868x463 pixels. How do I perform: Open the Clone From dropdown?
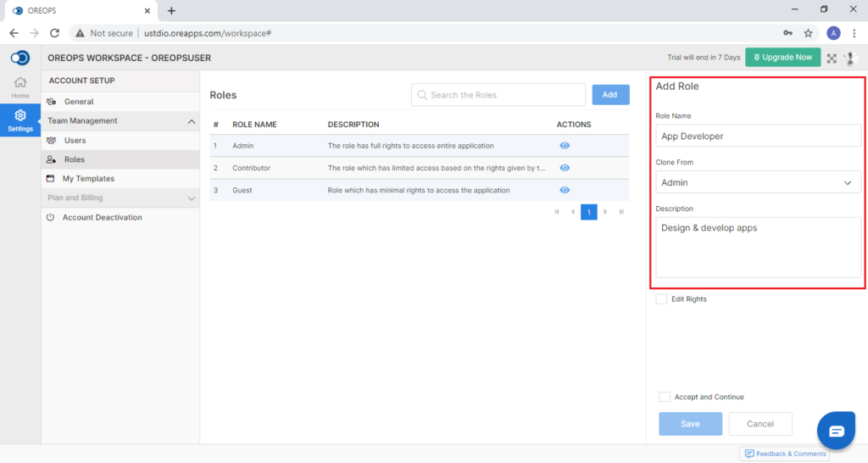[x=758, y=183]
